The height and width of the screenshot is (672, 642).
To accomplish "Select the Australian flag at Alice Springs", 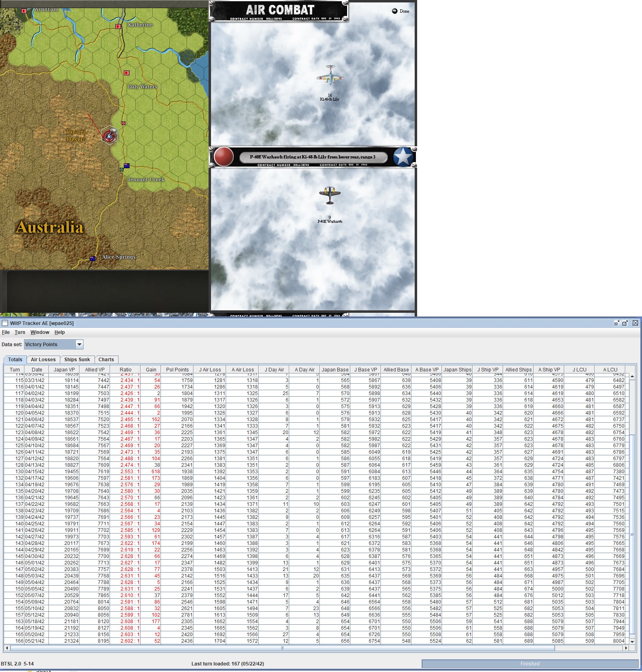I will click(92, 259).
